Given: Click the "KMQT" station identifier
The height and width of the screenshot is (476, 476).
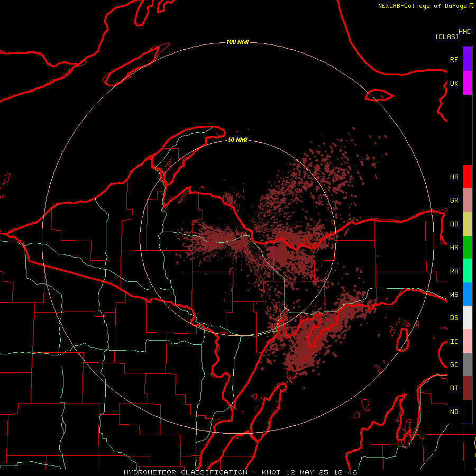Looking at the screenshot, I should click(x=271, y=472).
